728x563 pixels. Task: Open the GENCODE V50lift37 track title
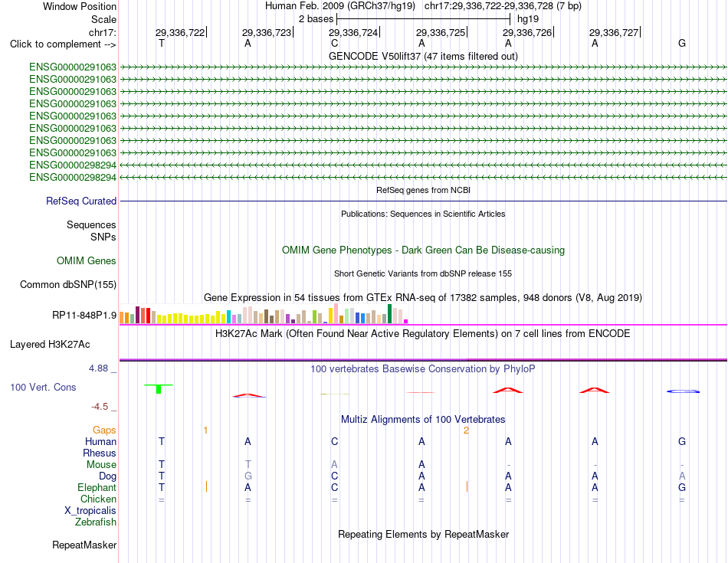pyautogui.click(x=423, y=56)
